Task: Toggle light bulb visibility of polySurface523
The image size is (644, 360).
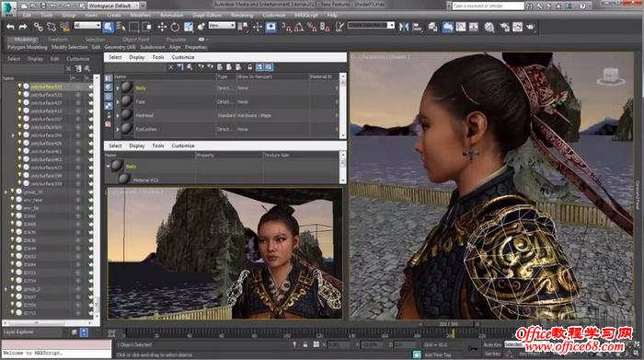Action: 19,95
